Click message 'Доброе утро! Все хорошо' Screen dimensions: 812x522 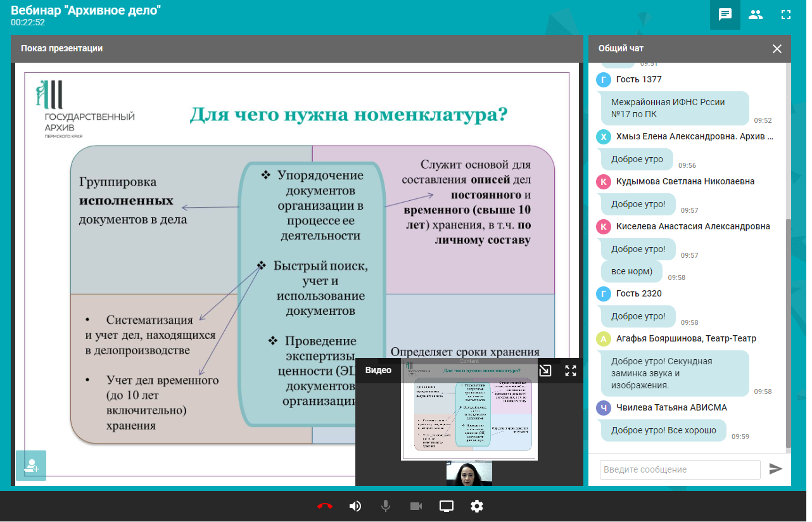[x=664, y=431]
